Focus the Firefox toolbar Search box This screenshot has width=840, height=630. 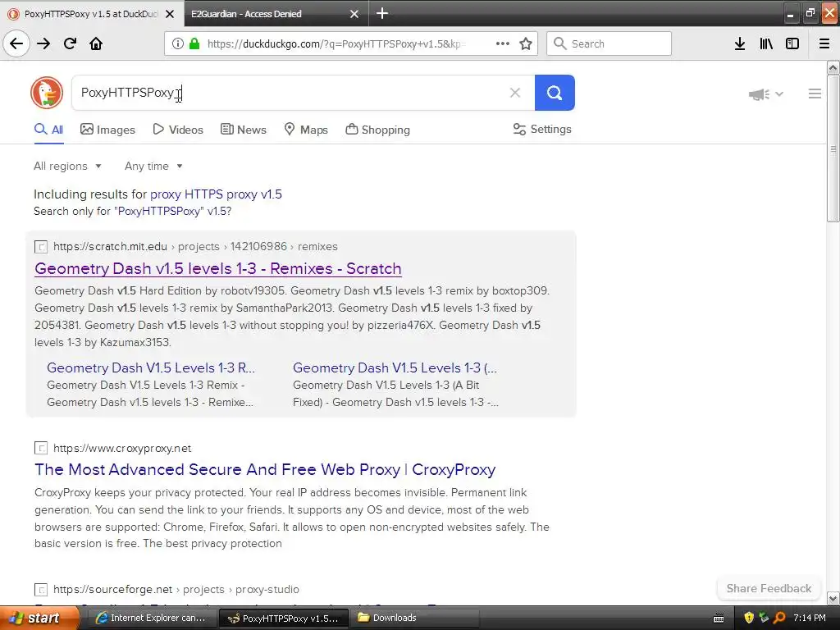(x=609, y=43)
